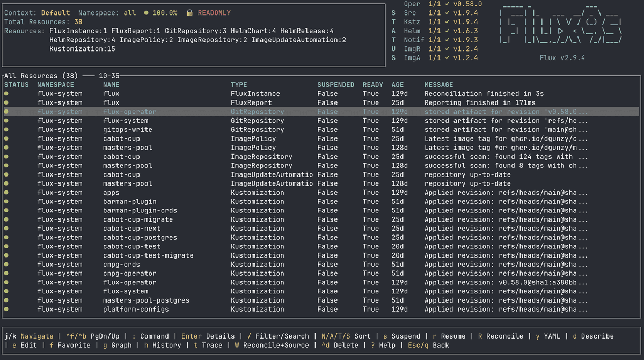Select the cabot-cup ImageUpdateAutomation row message
Image resolution: width=644 pixels, height=360 pixels.
coord(467,174)
